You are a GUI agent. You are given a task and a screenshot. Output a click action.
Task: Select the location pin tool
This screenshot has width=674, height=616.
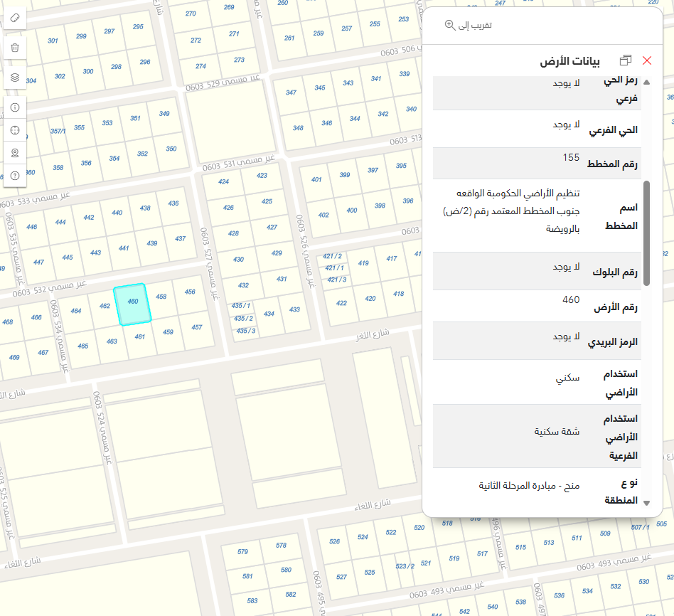[x=15, y=153]
